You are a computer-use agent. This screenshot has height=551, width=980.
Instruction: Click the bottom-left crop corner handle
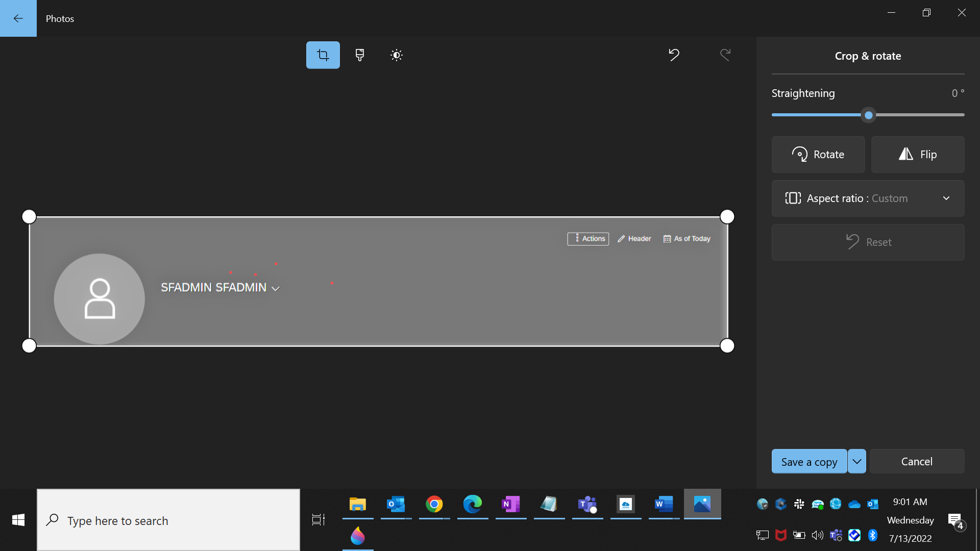29,346
